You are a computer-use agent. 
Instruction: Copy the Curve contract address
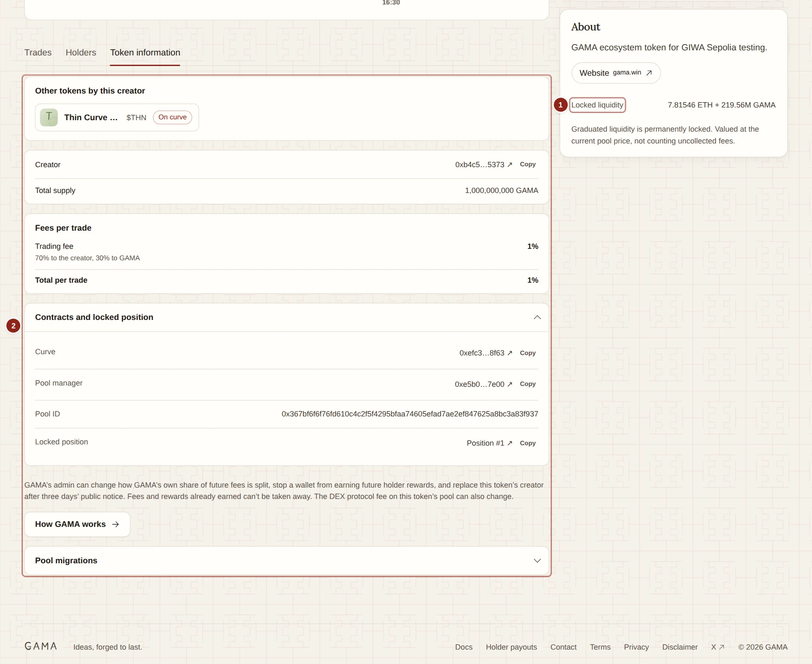527,353
